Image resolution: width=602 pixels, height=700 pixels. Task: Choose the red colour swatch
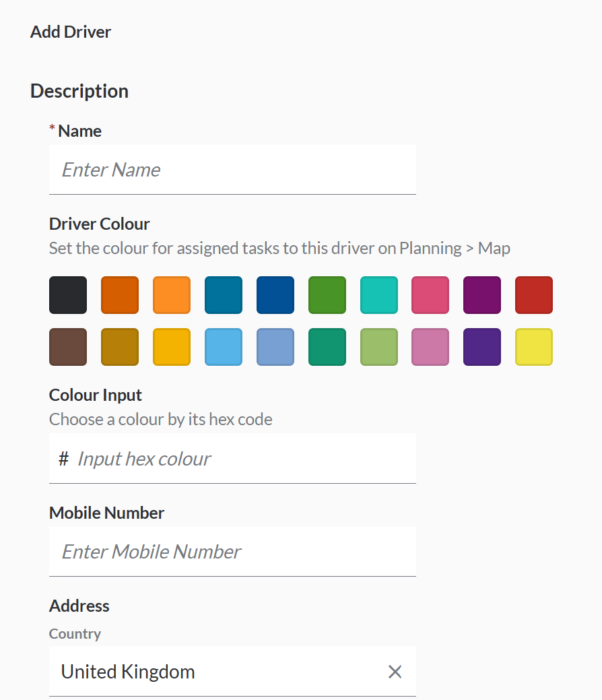[534, 295]
